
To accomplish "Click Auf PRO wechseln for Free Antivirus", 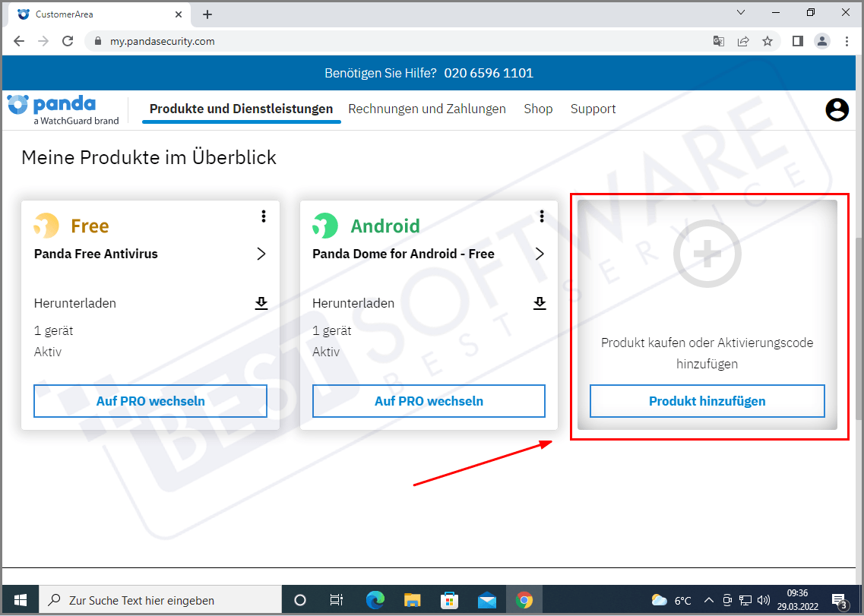I will (x=150, y=401).
